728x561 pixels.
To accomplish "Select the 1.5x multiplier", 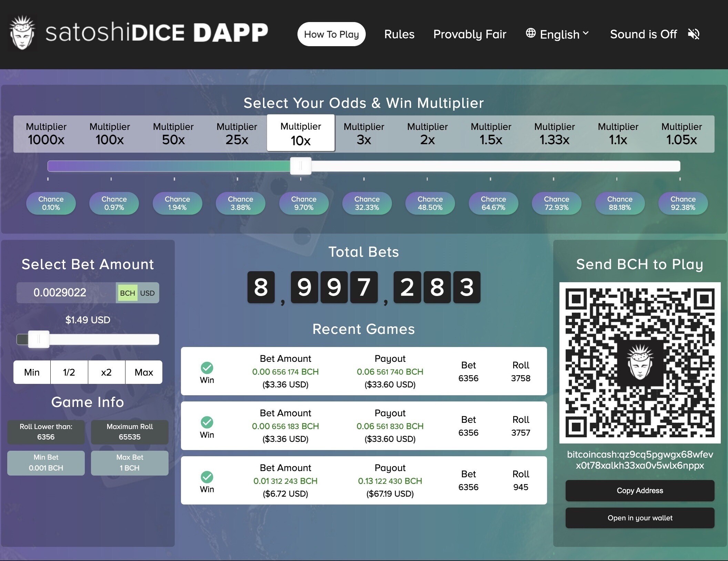I will click(491, 134).
